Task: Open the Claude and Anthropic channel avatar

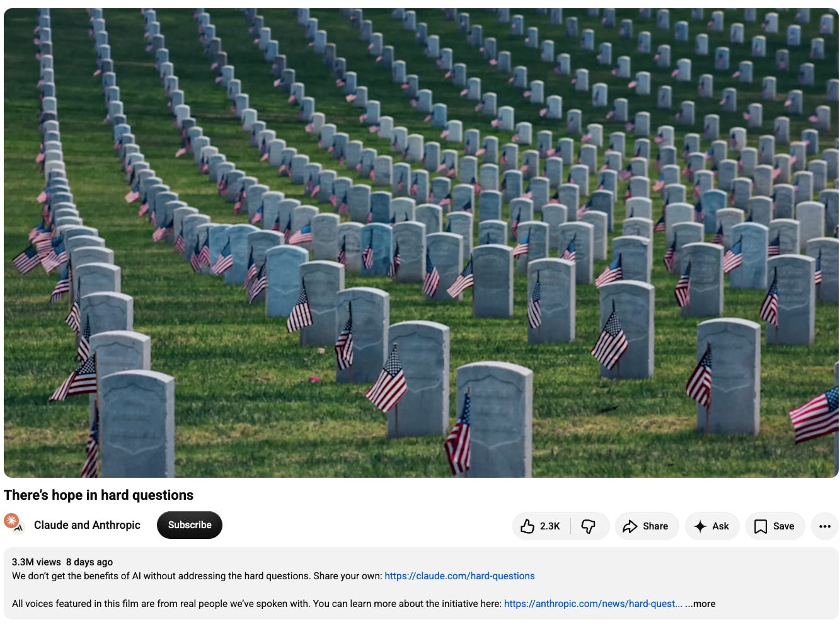Action: point(14,523)
